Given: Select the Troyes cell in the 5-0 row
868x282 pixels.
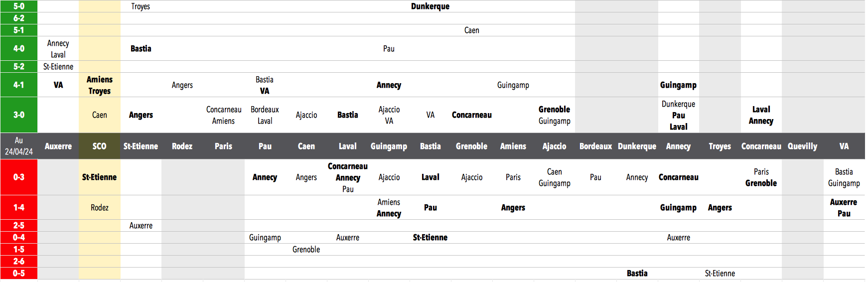Looking at the screenshot, I should (141, 6).
